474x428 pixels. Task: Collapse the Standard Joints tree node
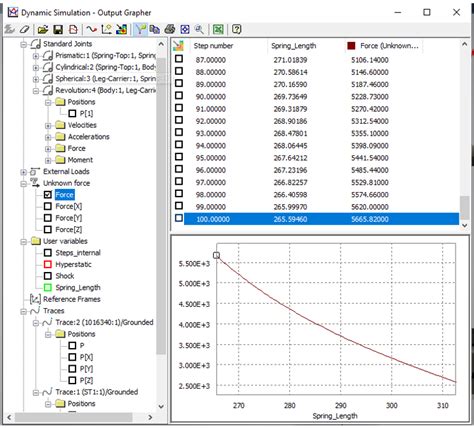tap(23, 44)
